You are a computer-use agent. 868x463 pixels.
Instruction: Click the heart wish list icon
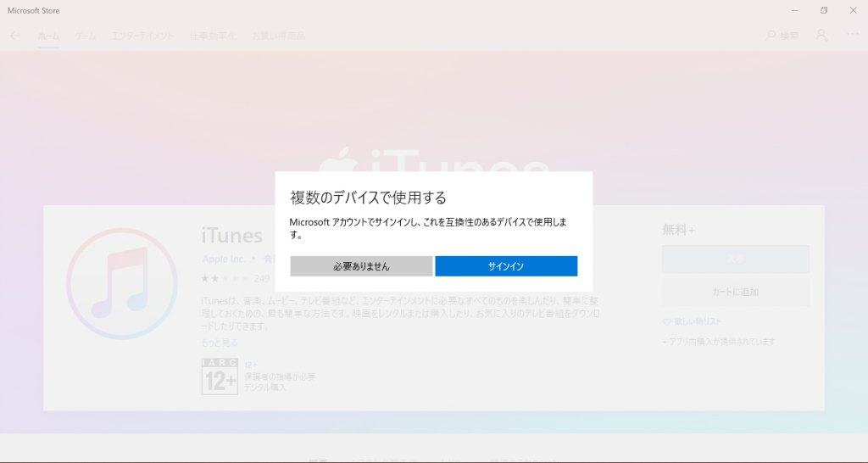(x=667, y=322)
